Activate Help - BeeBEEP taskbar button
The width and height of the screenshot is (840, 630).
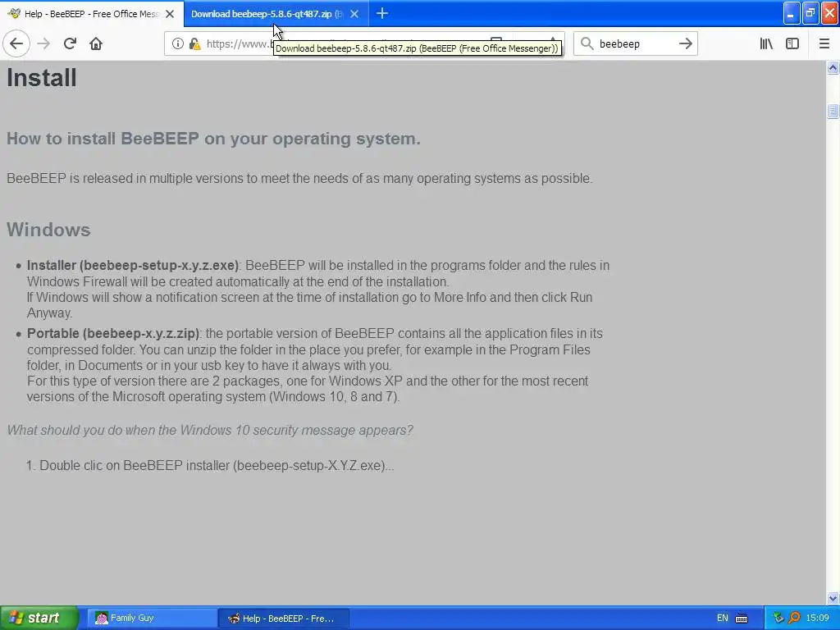click(x=284, y=619)
